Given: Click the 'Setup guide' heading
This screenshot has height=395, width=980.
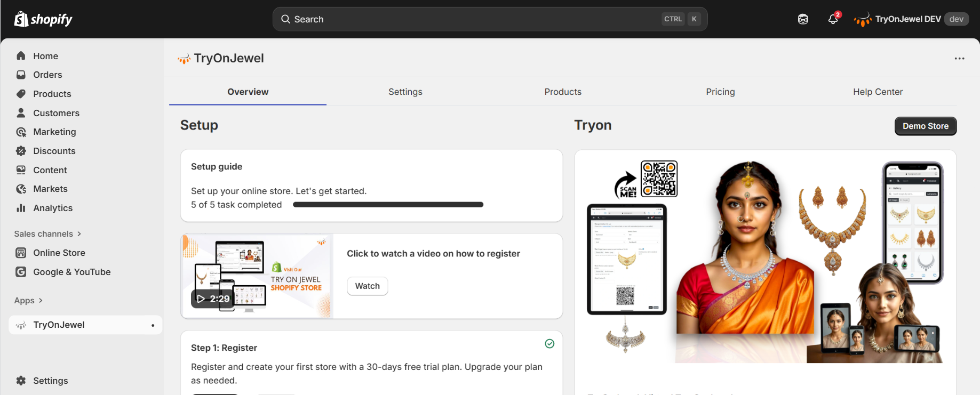Looking at the screenshot, I should pyautogui.click(x=217, y=166).
